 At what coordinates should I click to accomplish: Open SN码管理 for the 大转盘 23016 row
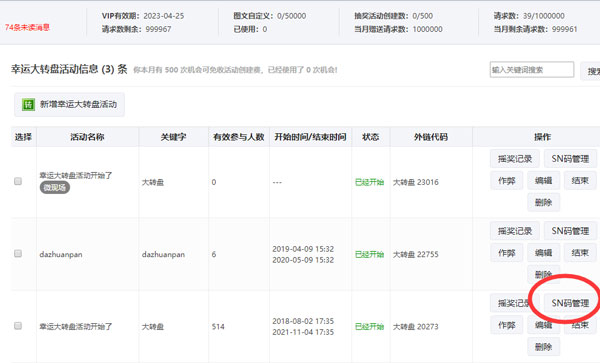(570, 159)
